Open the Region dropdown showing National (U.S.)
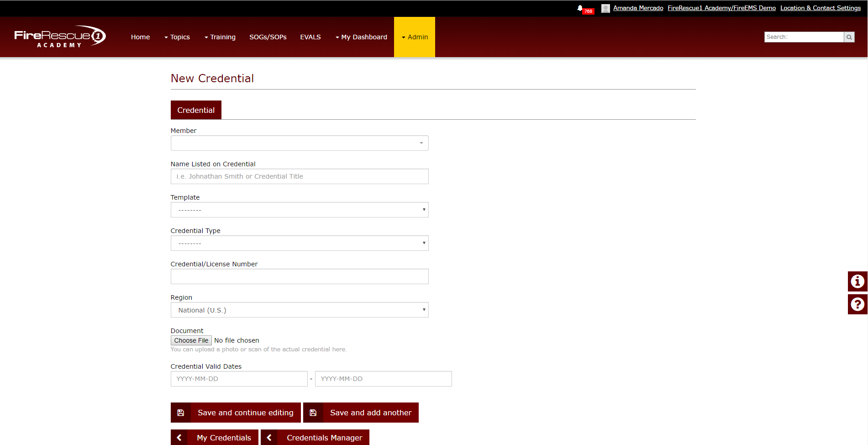Viewport: 868px width, 445px height. [x=300, y=310]
